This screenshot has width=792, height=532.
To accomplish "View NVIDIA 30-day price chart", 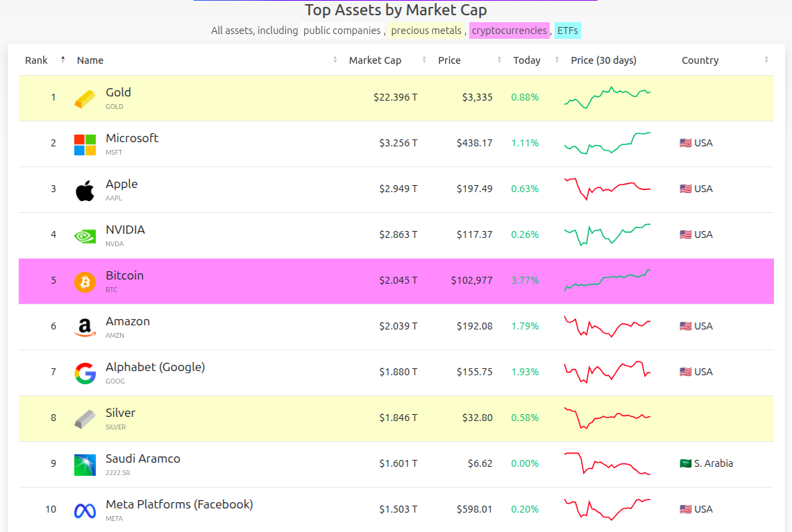I will tap(607, 234).
